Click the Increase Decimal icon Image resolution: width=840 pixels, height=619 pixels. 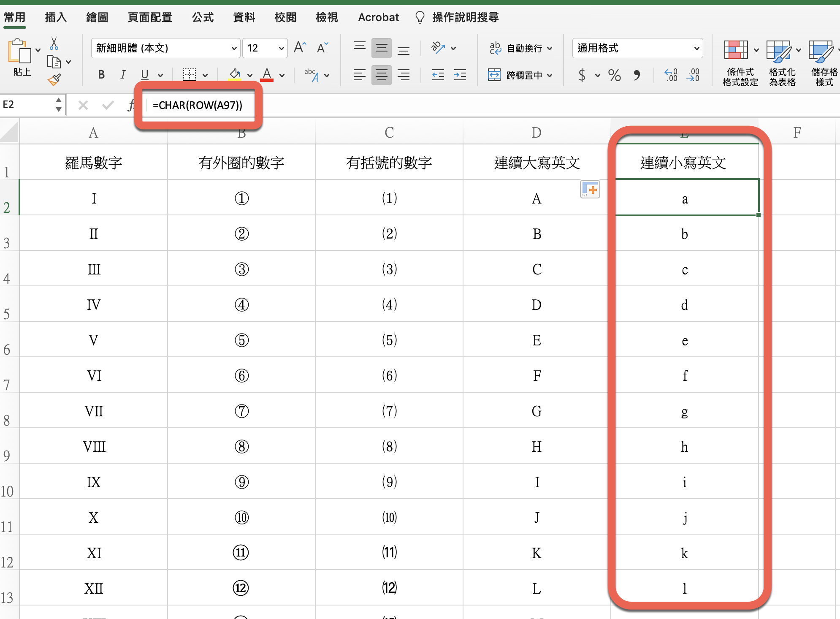point(671,75)
